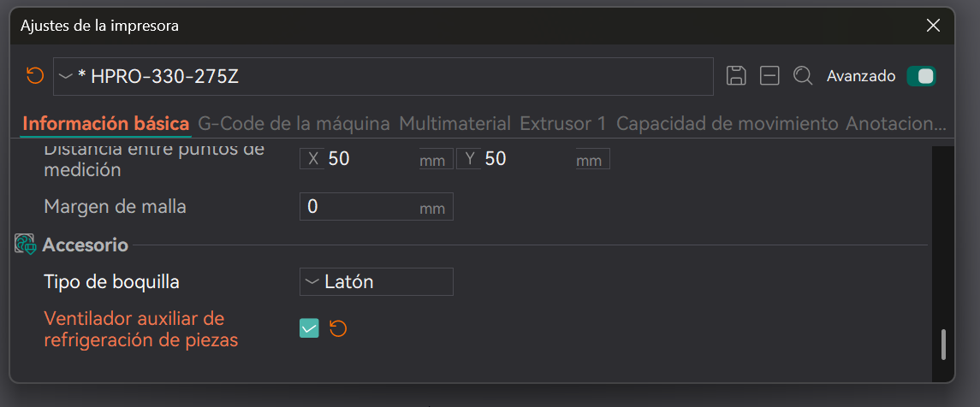Open the Anotaciones tab
980x407 pixels.
[895, 123]
